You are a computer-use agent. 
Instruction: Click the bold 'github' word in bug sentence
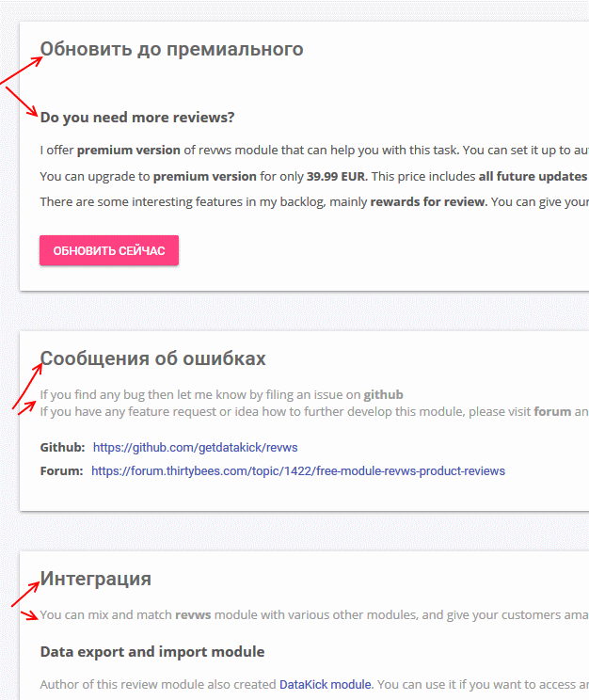383,394
